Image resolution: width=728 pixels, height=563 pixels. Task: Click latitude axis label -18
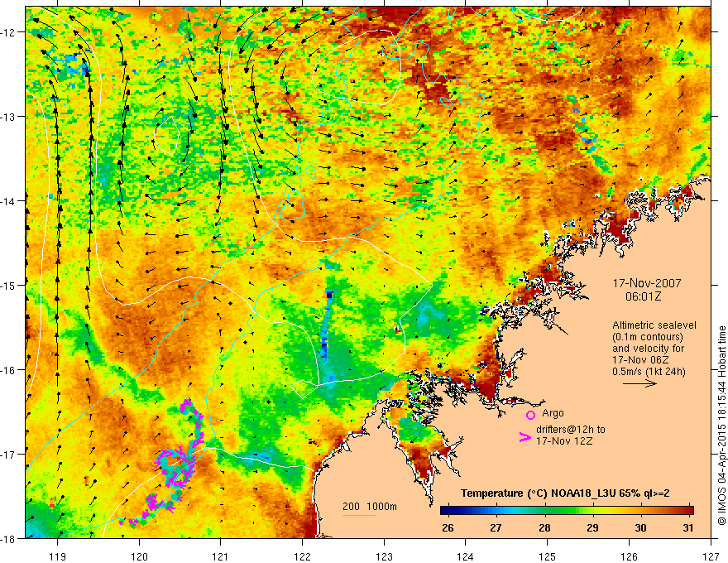click(9, 538)
